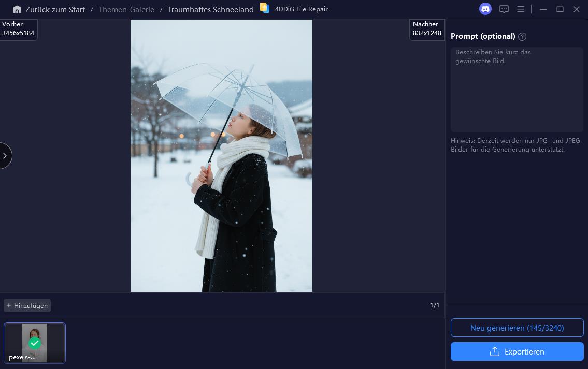Click the umbrella preview image
Viewport: 588px width, 369px height.
point(221,155)
